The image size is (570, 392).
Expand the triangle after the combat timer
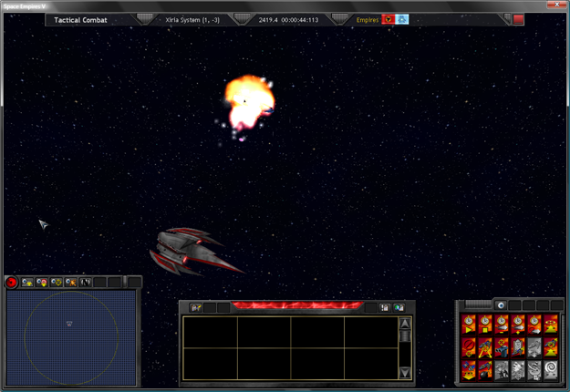pos(339,18)
